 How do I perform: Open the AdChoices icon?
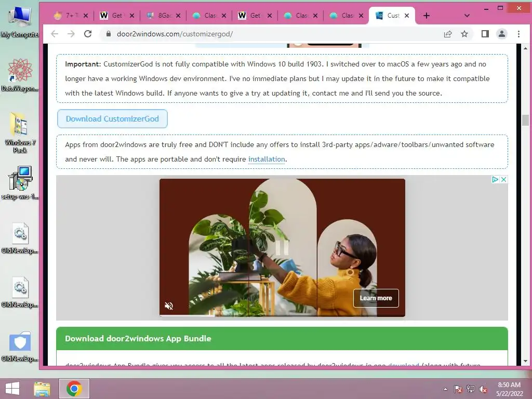coord(495,179)
